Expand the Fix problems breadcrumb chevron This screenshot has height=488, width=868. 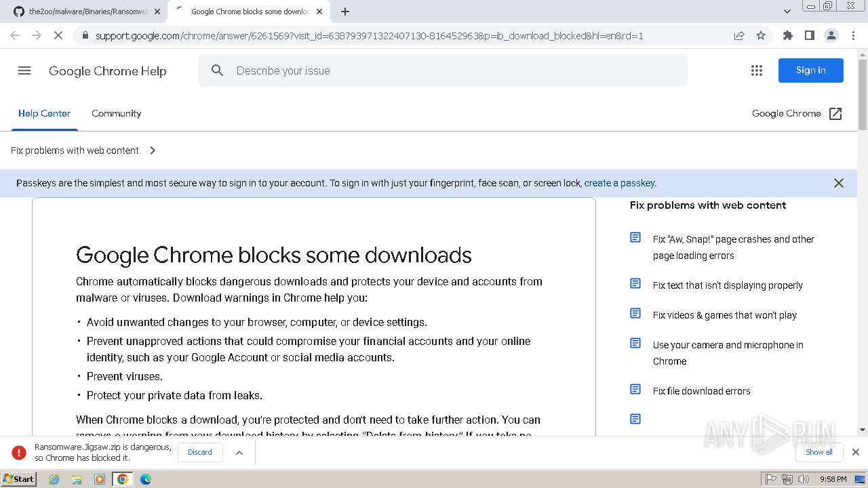click(153, 150)
